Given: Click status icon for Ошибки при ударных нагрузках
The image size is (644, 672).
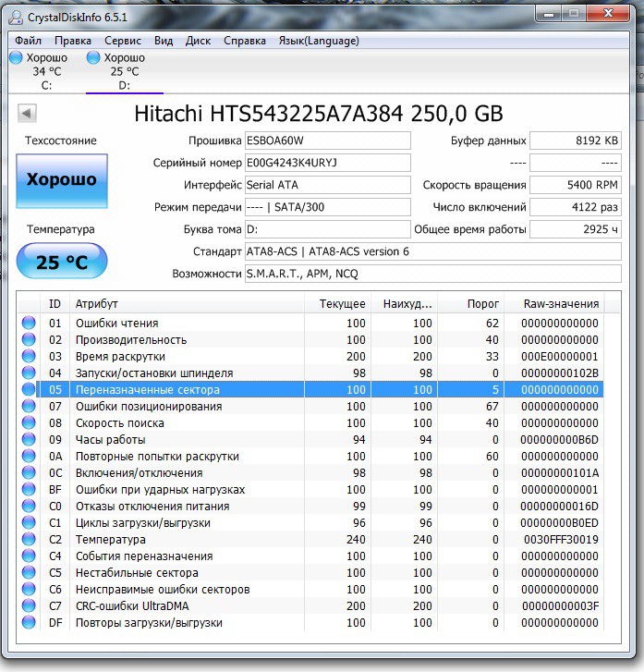Looking at the screenshot, I should (x=29, y=489).
